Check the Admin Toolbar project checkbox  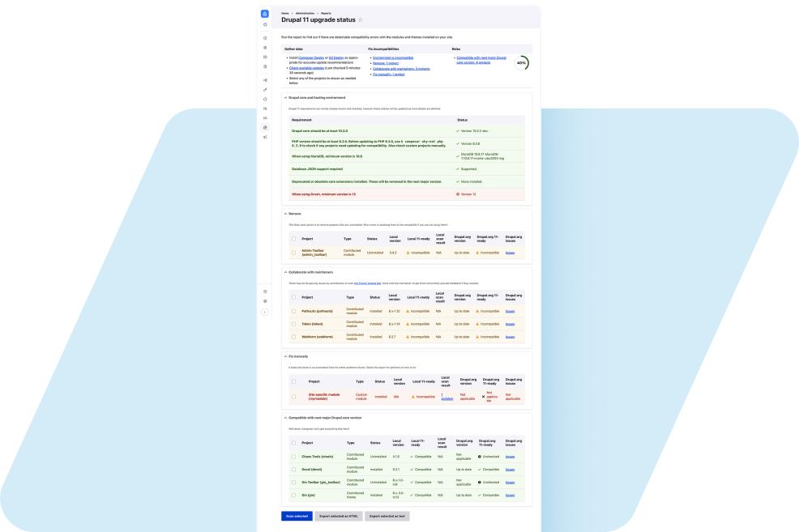point(294,253)
